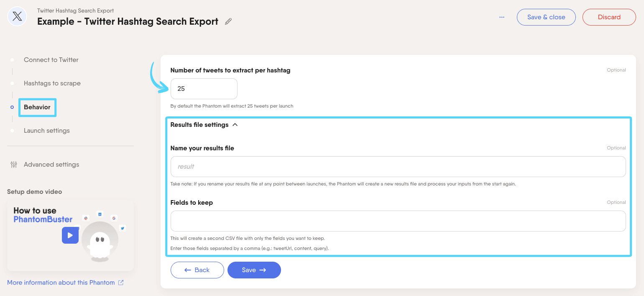Open the Hashtags to scrape step

tap(52, 83)
